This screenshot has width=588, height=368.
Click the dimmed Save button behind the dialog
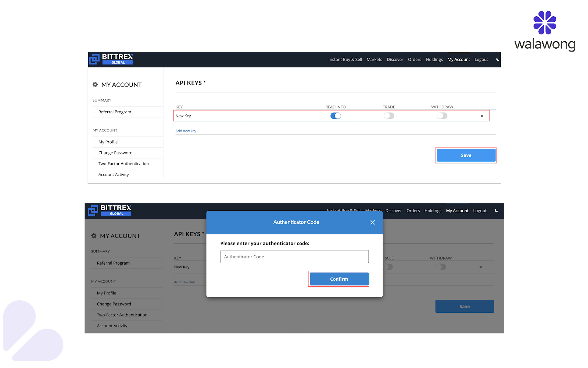tap(465, 307)
